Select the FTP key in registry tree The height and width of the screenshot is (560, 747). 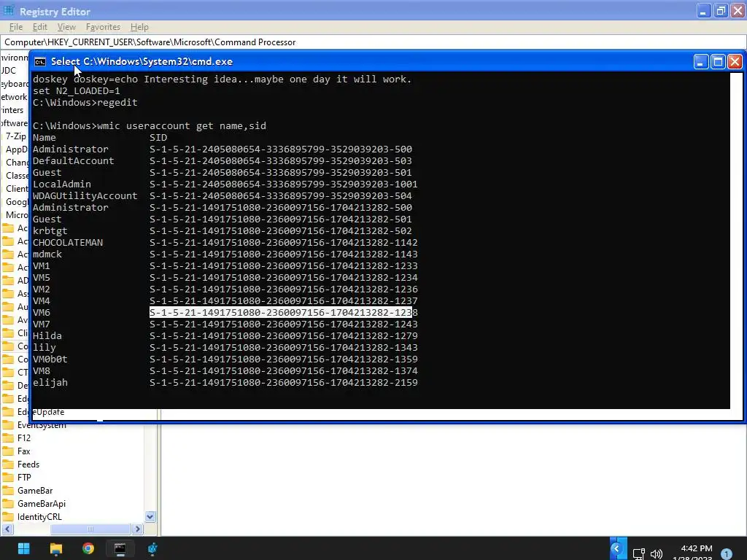[24, 478]
